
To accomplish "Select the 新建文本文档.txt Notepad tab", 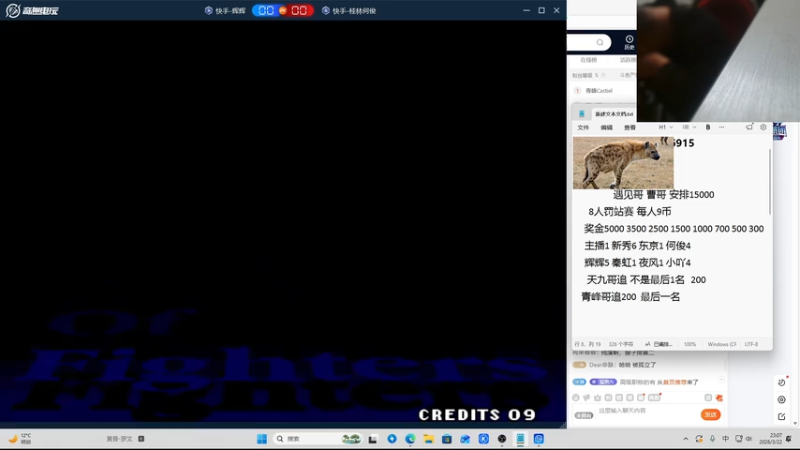I will click(614, 114).
